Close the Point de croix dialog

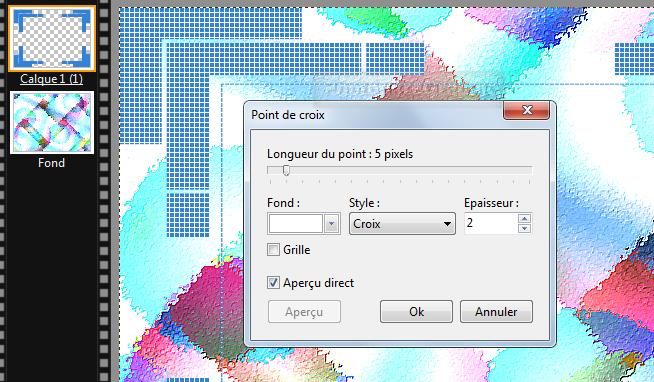[x=526, y=110]
